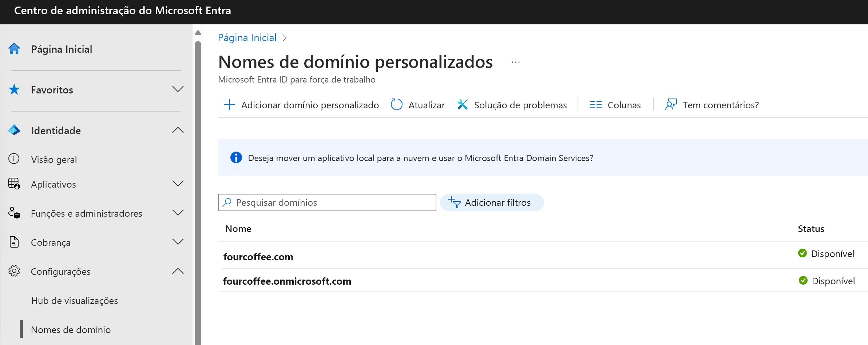Click the blue info icon in the banner
The width and height of the screenshot is (868, 345).
(x=236, y=157)
